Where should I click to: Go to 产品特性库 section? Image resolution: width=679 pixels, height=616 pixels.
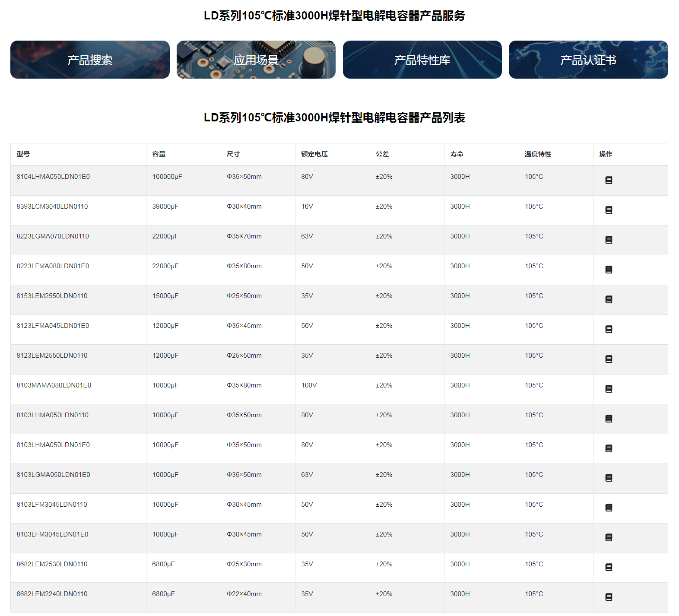[x=422, y=60]
